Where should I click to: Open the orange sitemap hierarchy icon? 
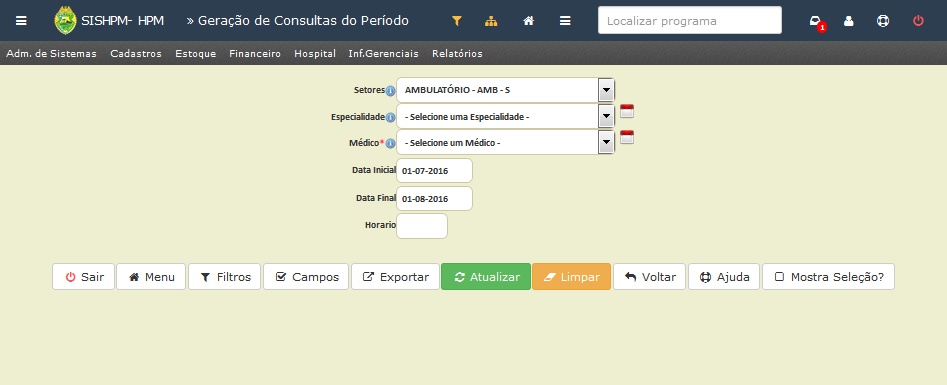tap(491, 21)
